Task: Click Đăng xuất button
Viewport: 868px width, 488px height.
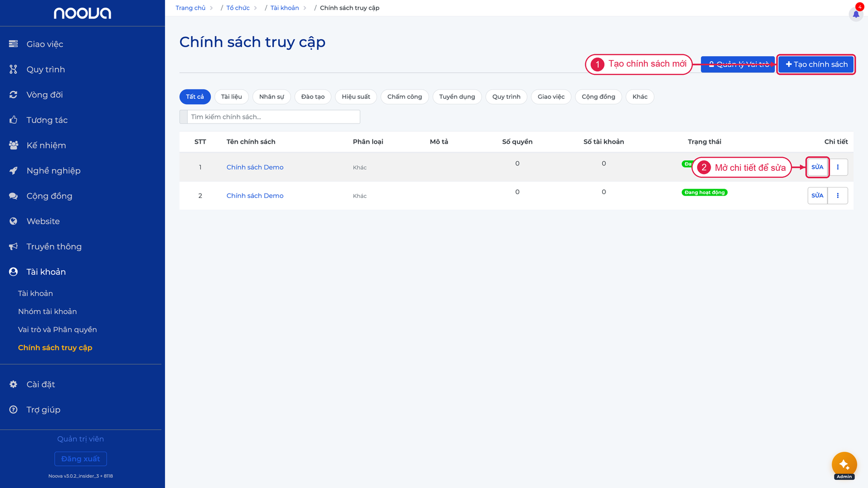Action: [x=81, y=459]
